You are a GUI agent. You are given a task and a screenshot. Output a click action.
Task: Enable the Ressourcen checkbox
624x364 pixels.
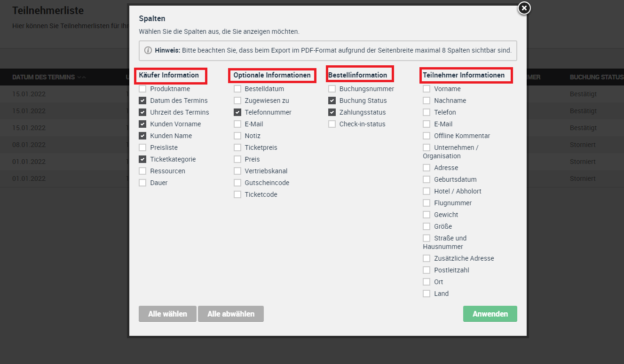pyautogui.click(x=142, y=171)
